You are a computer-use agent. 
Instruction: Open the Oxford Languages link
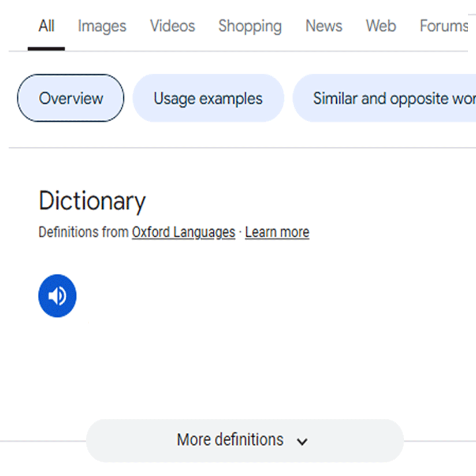point(183,232)
